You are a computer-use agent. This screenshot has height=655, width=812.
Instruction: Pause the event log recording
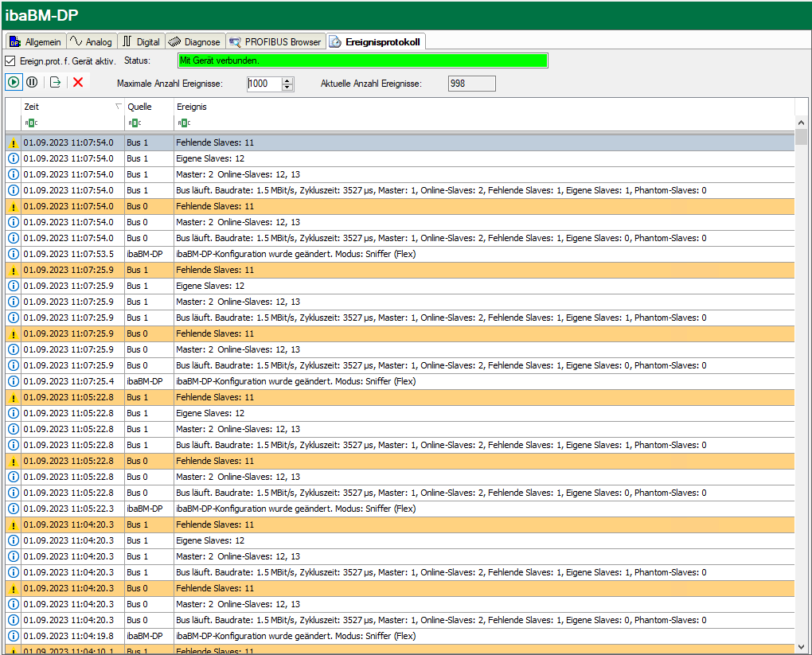32,82
